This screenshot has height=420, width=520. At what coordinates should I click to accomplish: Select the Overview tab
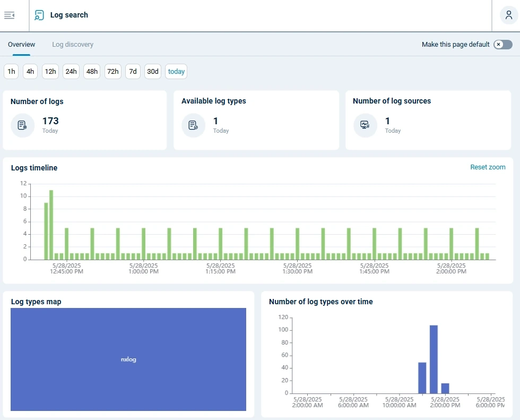(21, 45)
